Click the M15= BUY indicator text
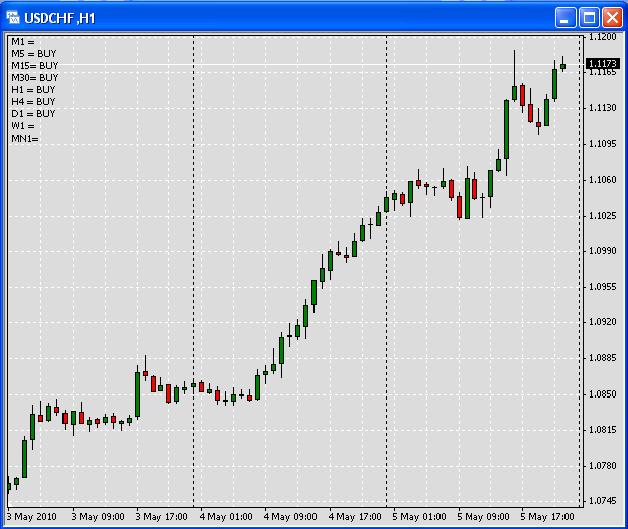The width and height of the screenshot is (628, 529). coord(34,66)
